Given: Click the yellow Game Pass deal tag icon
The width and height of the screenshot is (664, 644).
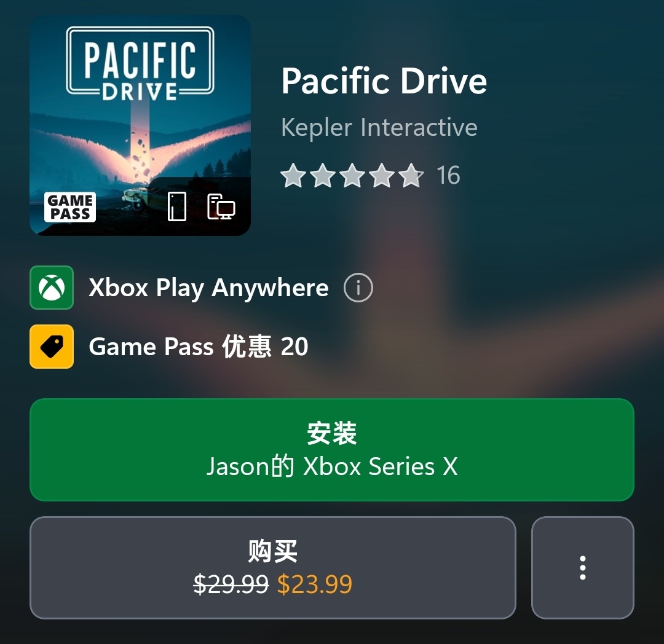Looking at the screenshot, I should tap(52, 347).
